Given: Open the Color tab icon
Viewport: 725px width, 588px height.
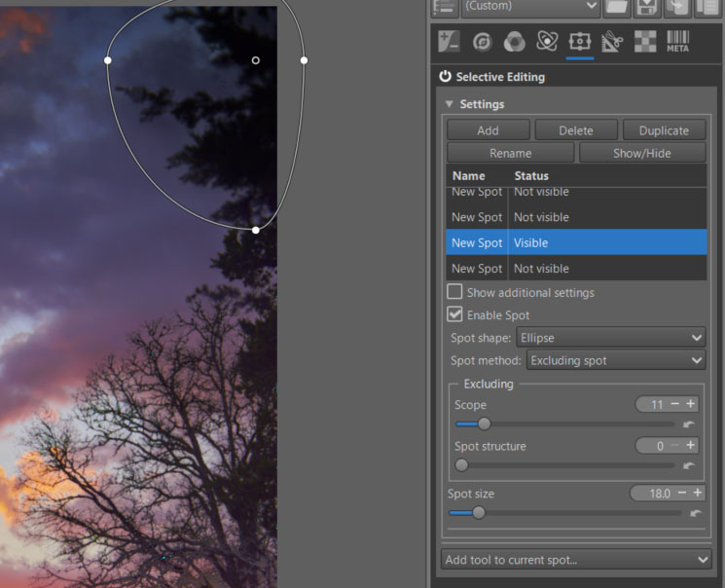Looking at the screenshot, I should tap(514, 41).
